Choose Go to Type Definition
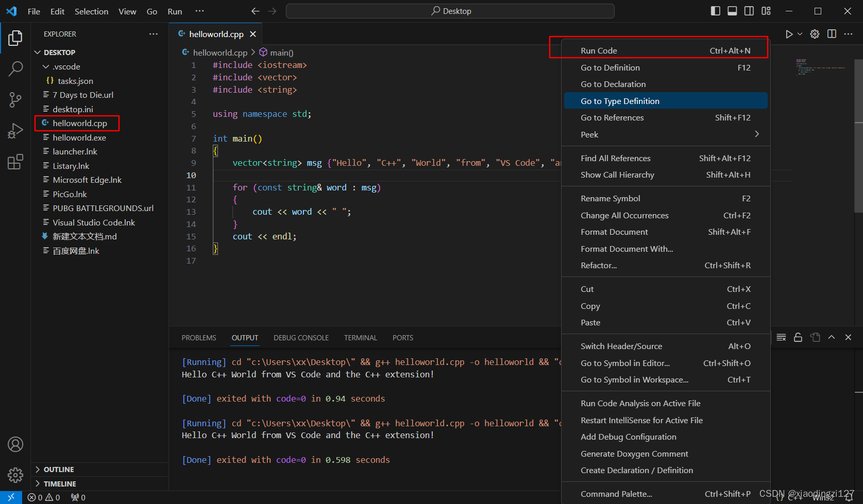 pyautogui.click(x=666, y=101)
